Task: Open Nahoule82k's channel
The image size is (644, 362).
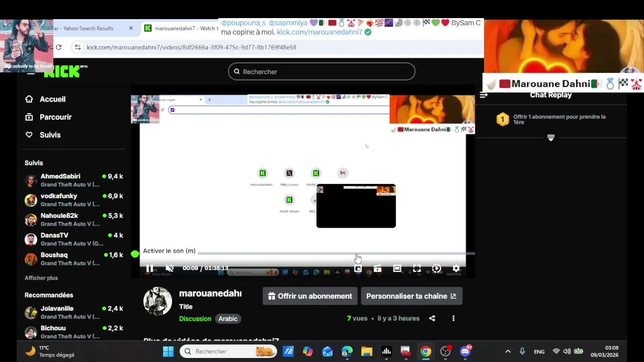Action: 74,219
